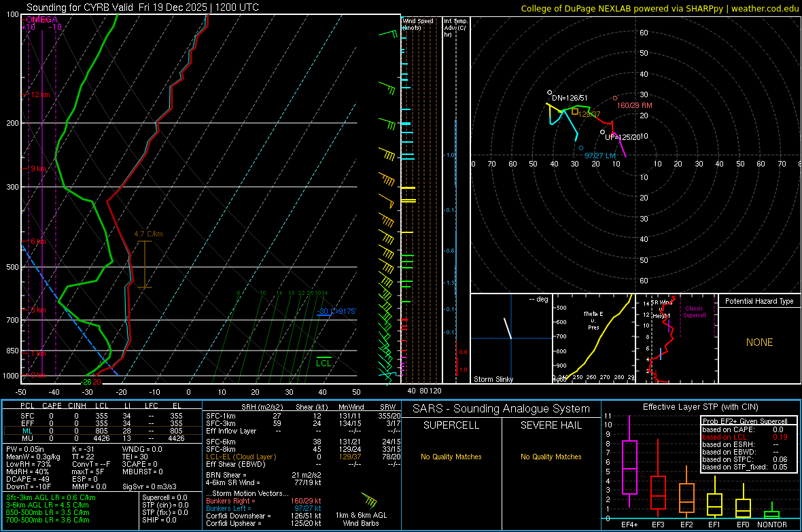802x532 pixels.
Task: Click the 'Theta-E v. Pres' inset label
Action: [x=593, y=320]
